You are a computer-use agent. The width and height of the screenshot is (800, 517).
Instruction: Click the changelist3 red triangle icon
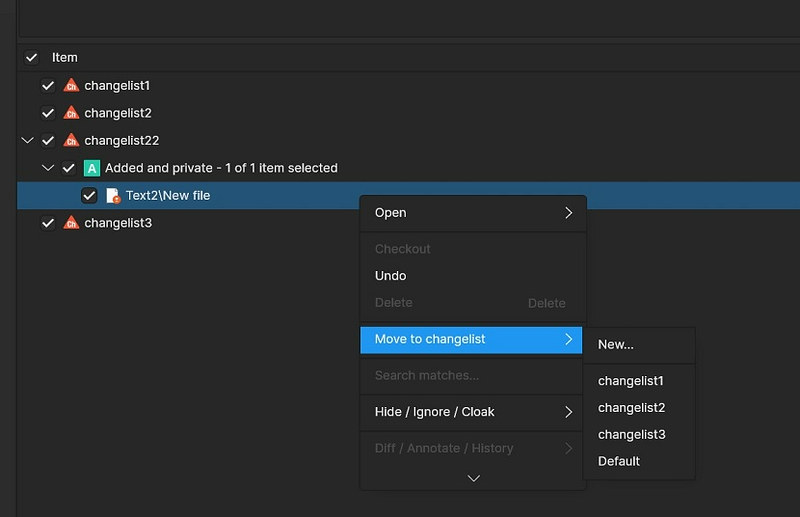coord(71,223)
